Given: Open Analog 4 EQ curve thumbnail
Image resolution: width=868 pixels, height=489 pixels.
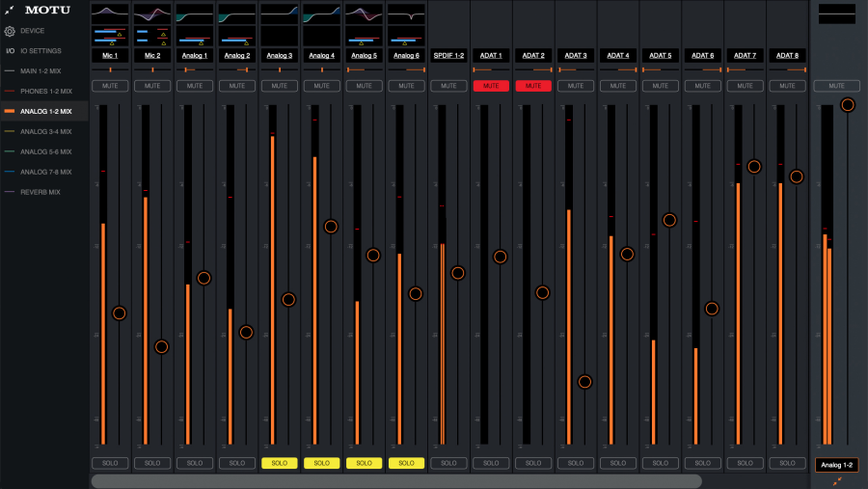Looking at the screenshot, I should pos(321,14).
